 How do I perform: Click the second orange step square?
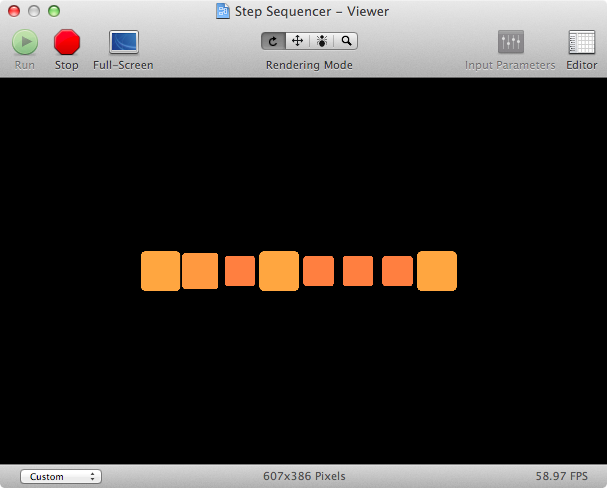coord(200,271)
